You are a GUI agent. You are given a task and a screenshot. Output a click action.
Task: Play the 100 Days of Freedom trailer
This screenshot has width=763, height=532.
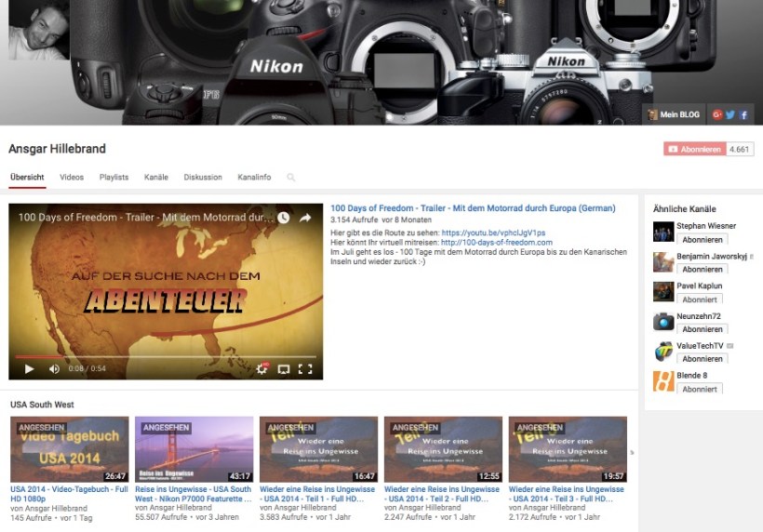tap(29, 369)
